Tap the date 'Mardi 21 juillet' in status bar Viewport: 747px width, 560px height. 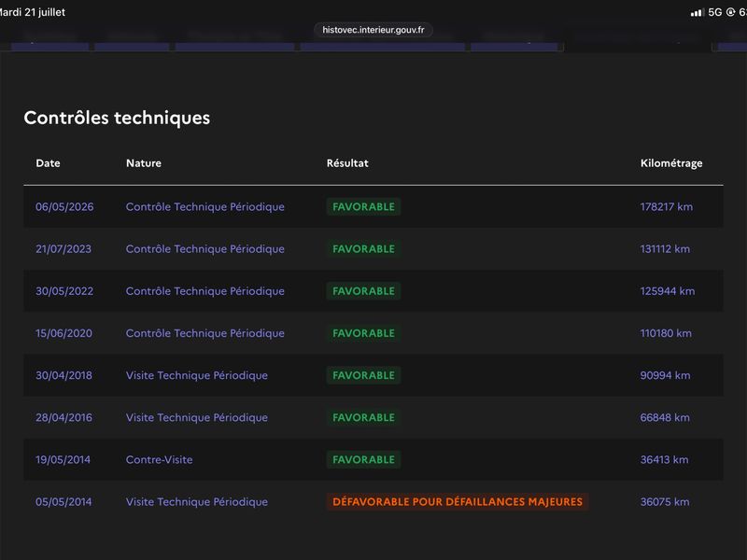coord(33,12)
